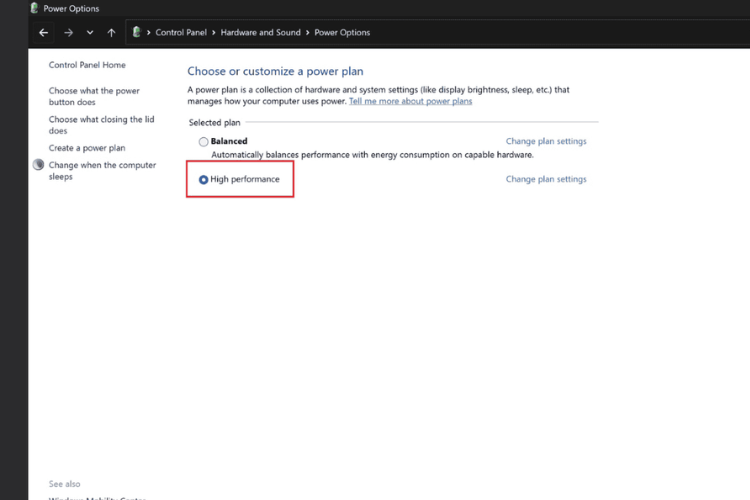Expand the chevron after Hardware and Sound

click(x=308, y=33)
